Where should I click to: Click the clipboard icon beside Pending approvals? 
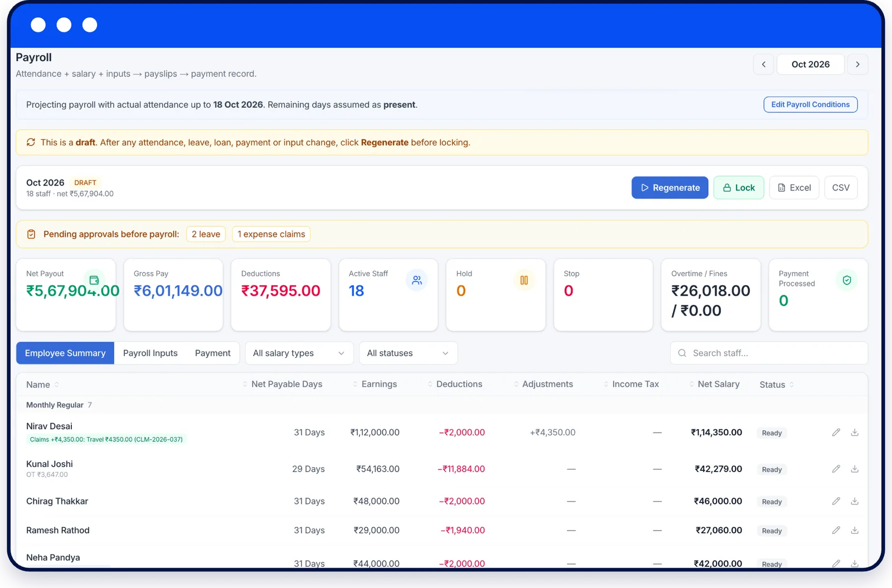point(31,234)
